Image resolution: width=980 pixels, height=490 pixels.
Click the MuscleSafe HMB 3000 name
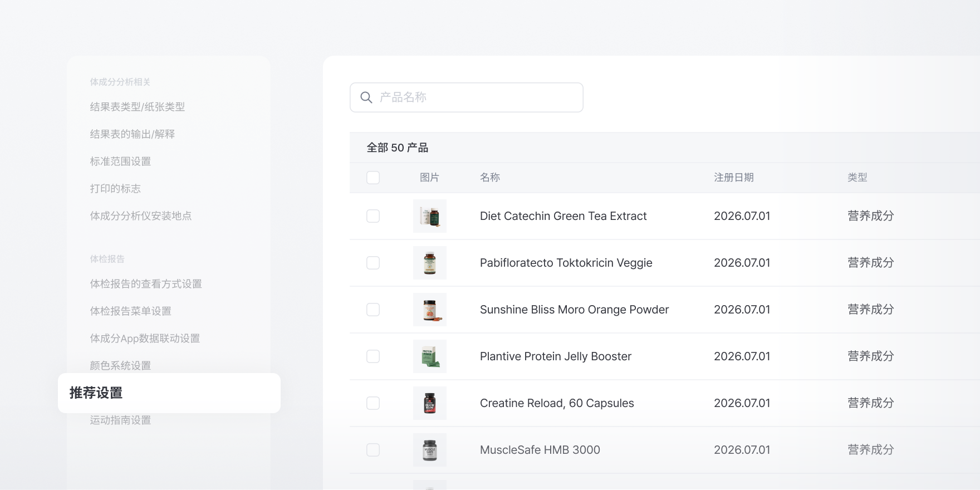[540, 450]
